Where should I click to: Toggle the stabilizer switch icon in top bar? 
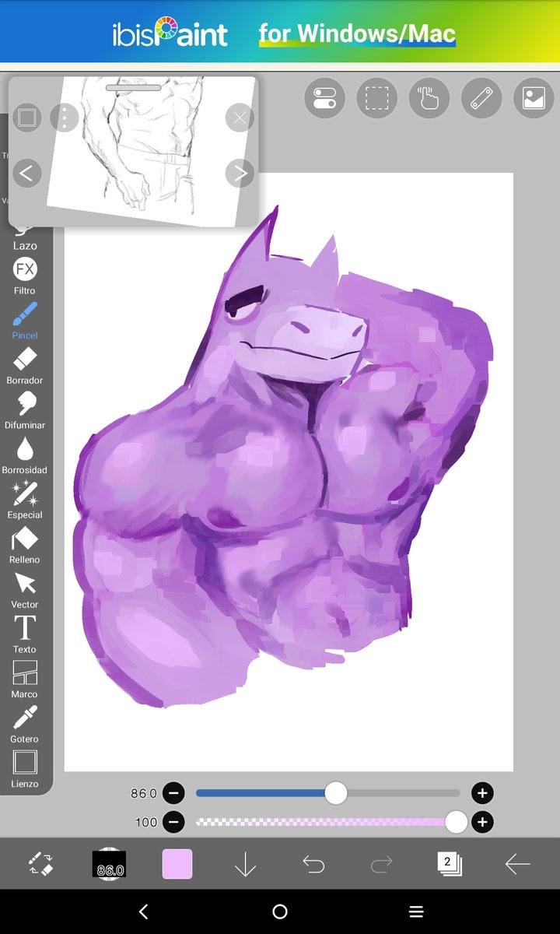pos(324,98)
